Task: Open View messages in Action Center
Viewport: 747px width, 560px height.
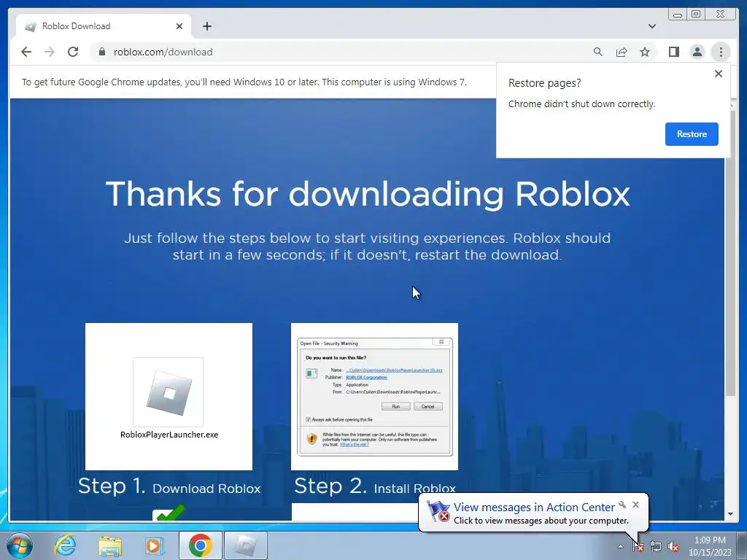Action: [533, 507]
